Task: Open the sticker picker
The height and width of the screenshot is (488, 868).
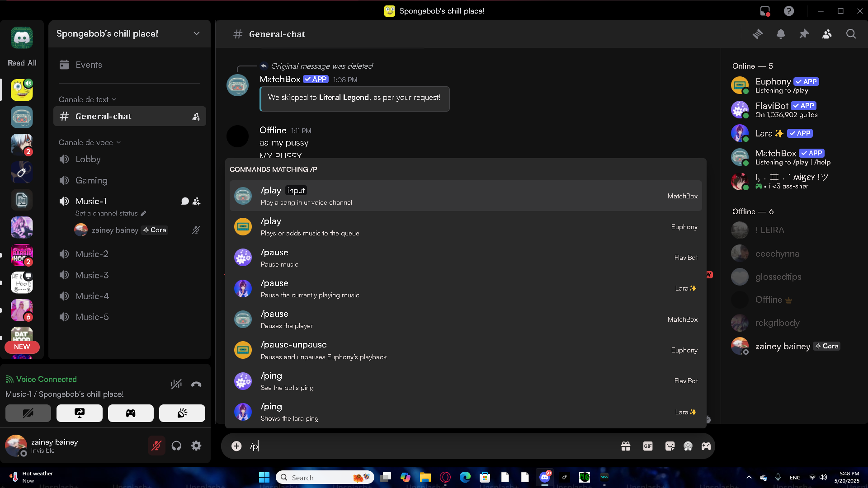Action: 670,446
